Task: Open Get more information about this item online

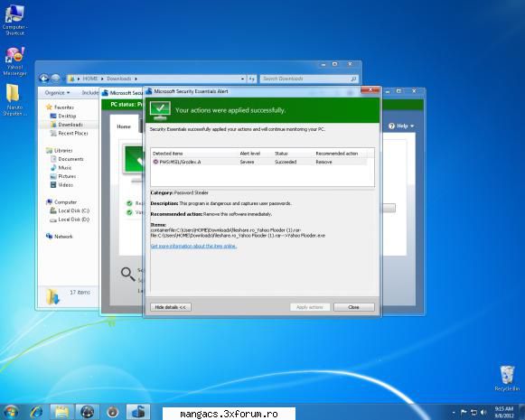Action: [193, 246]
